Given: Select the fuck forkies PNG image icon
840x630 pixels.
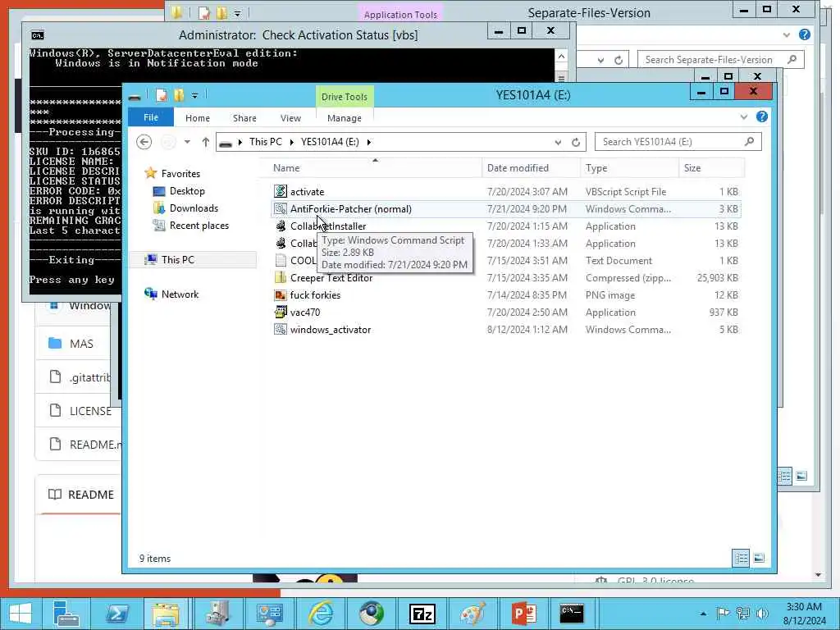Looking at the screenshot, I should (x=281, y=294).
